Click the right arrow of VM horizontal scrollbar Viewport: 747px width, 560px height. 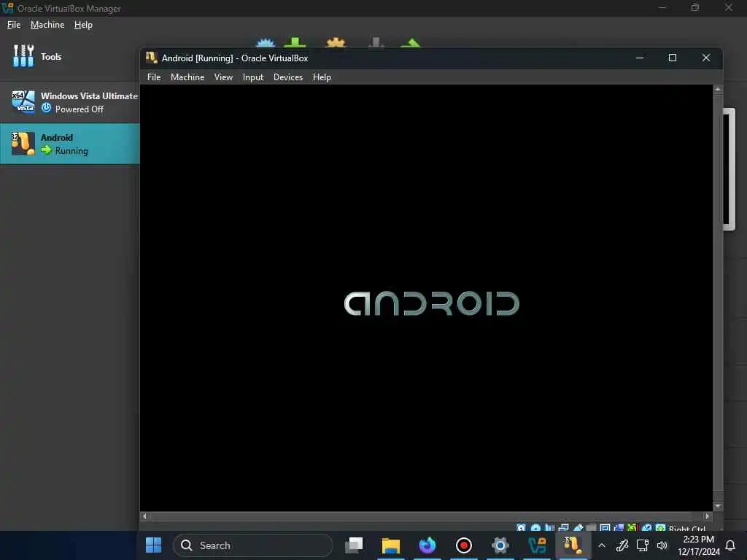tap(708, 516)
